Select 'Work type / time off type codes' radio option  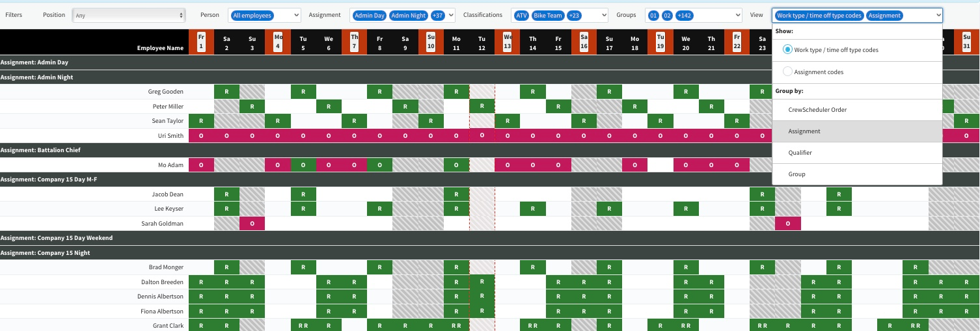[x=788, y=49]
